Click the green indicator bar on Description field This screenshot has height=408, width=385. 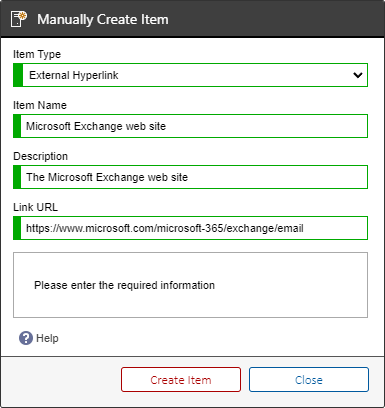[x=17, y=177]
